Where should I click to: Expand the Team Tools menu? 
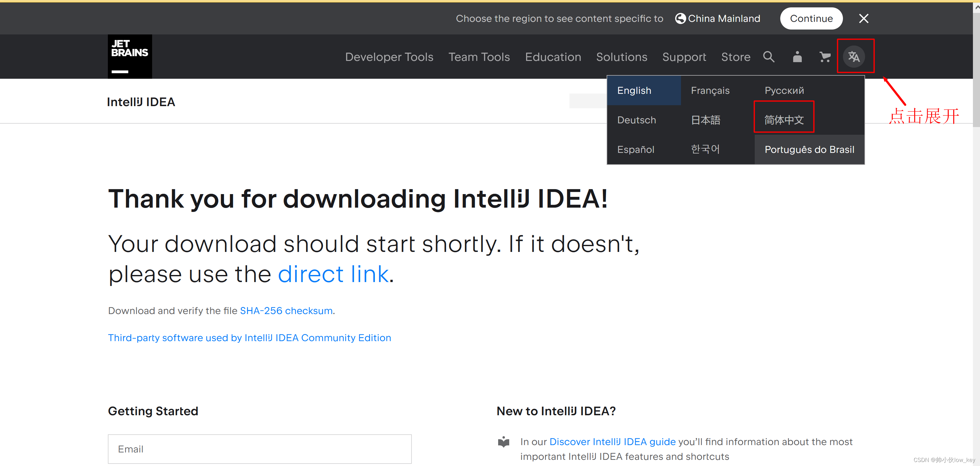click(x=479, y=57)
